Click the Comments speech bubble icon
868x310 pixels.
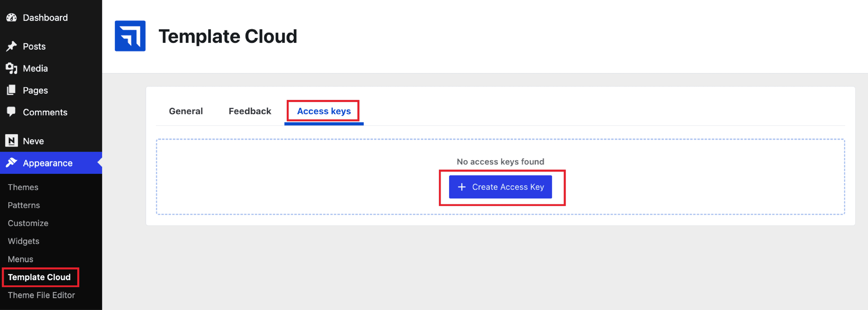[x=12, y=112]
